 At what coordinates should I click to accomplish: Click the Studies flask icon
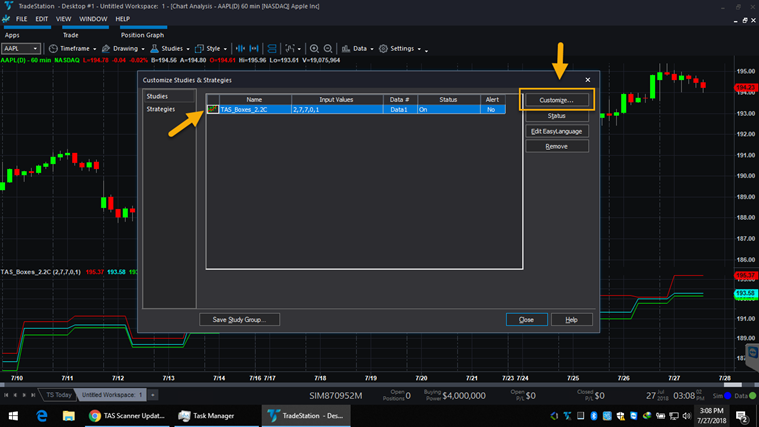pyautogui.click(x=154, y=49)
